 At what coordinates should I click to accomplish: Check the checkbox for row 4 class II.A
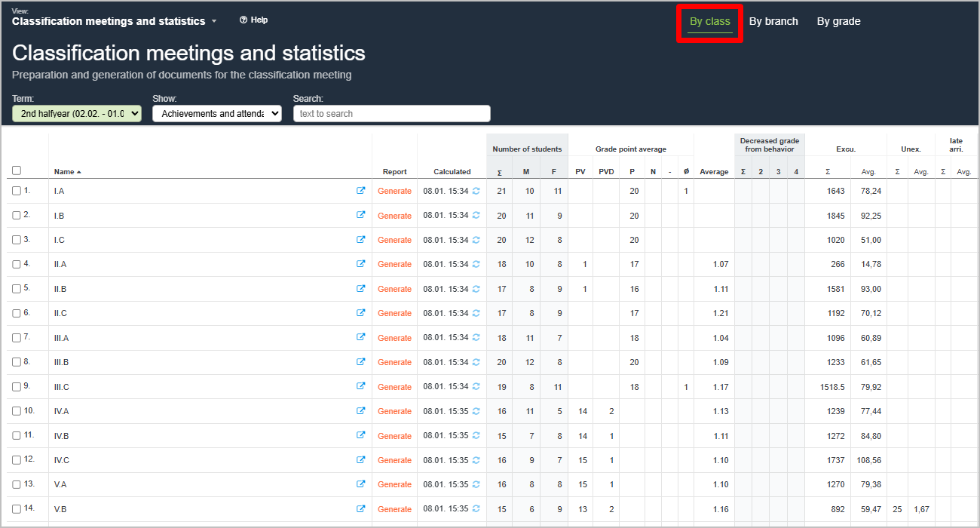coord(17,264)
